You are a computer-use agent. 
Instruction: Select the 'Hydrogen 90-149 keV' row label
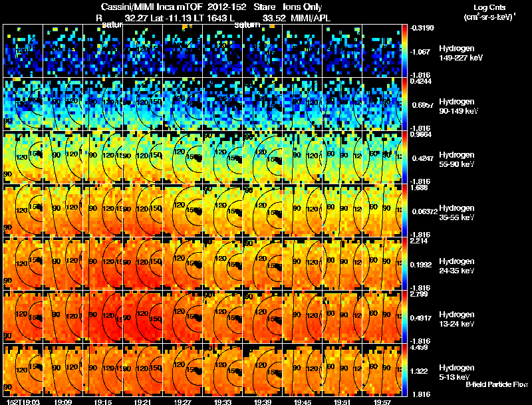pyautogui.click(x=458, y=106)
